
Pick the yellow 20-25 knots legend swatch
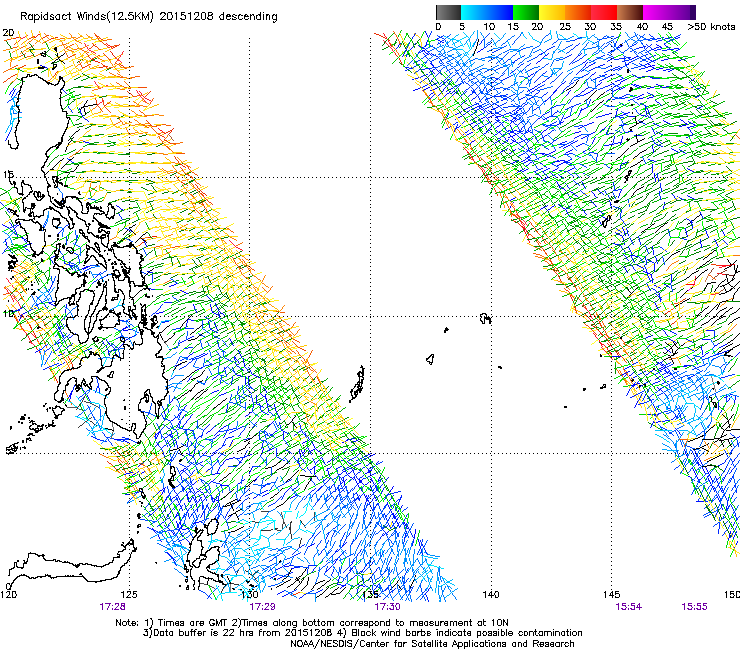coord(552,12)
